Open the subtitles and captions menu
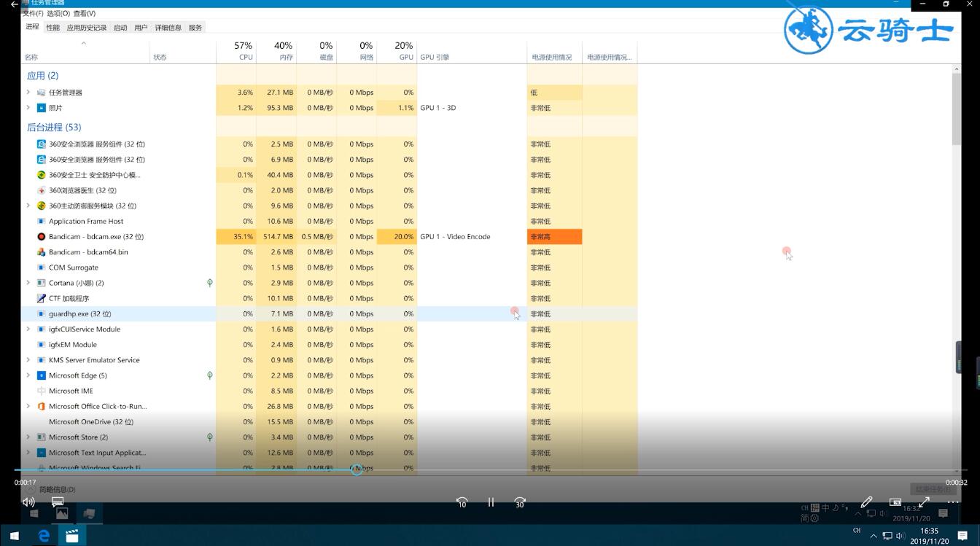The height and width of the screenshot is (546, 980). coord(58,502)
